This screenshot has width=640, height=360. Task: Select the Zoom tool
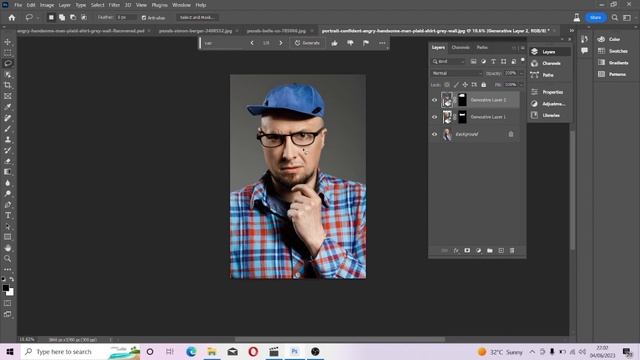(x=8, y=258)
